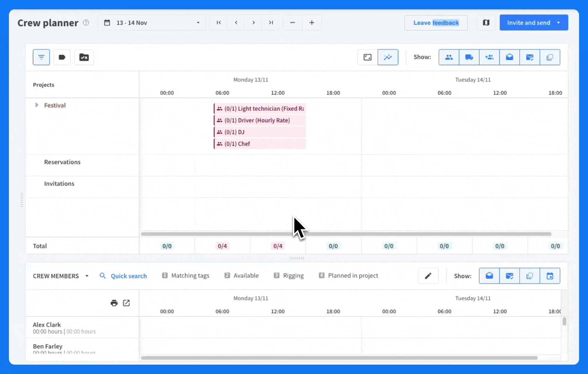This screenshot has width=588, height=374.
Task: Switch to the Matching tags tab
Action: coord(185,276)
